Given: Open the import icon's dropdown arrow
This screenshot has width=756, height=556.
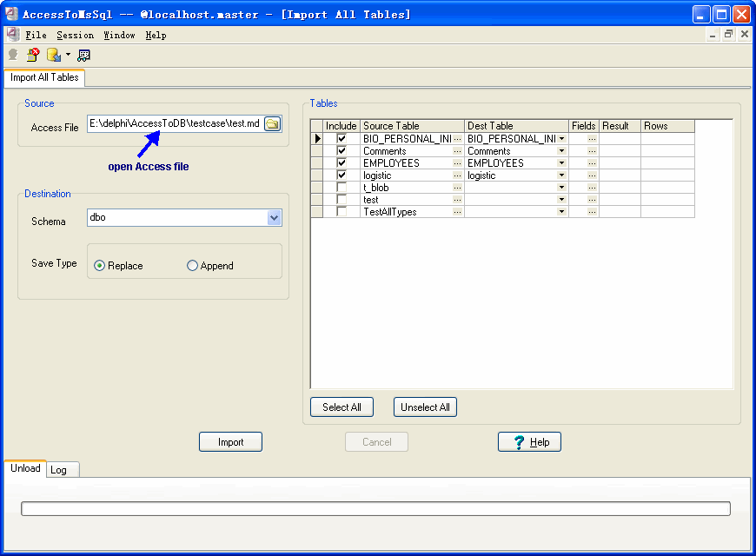Looking at the screenshot, I should point(68,55).
